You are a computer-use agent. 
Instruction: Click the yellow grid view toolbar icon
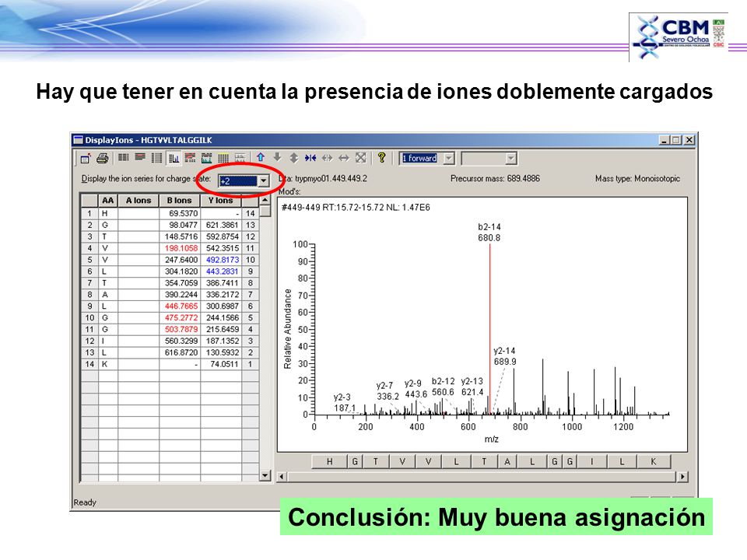click(x=223, y=158)
